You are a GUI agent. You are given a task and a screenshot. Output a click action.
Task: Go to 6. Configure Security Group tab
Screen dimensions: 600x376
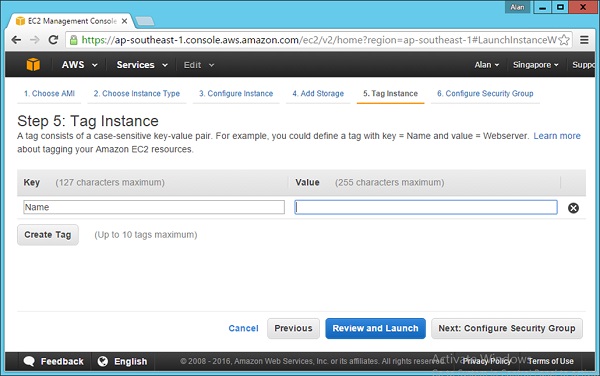(485, 93)
